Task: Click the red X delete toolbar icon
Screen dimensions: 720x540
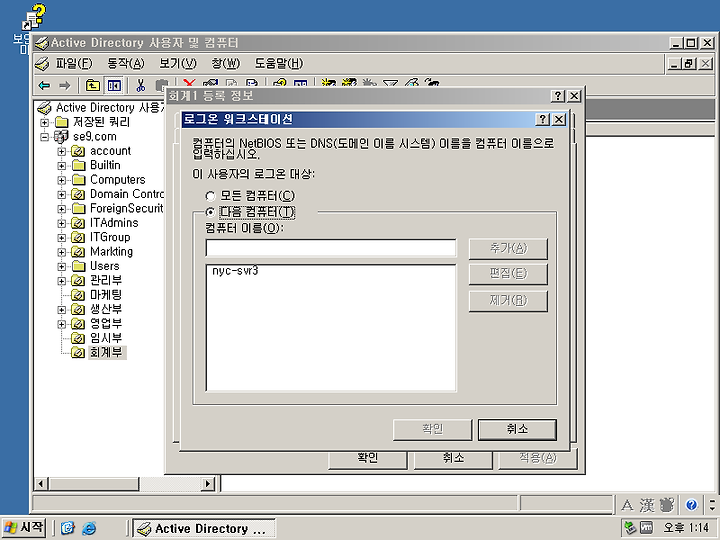Action: [189, 83]
